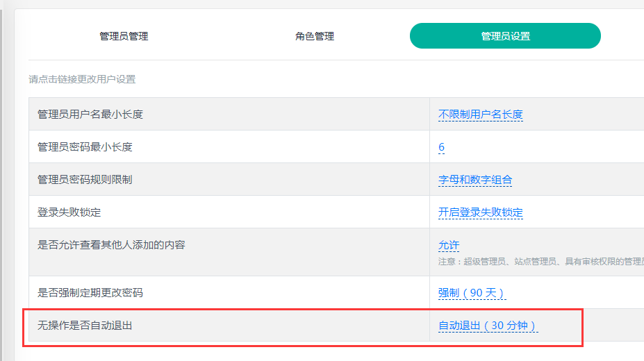644x361 pixels.
Task: Click the 管理员密码最小长度 row label
Action: click(85, 147)
